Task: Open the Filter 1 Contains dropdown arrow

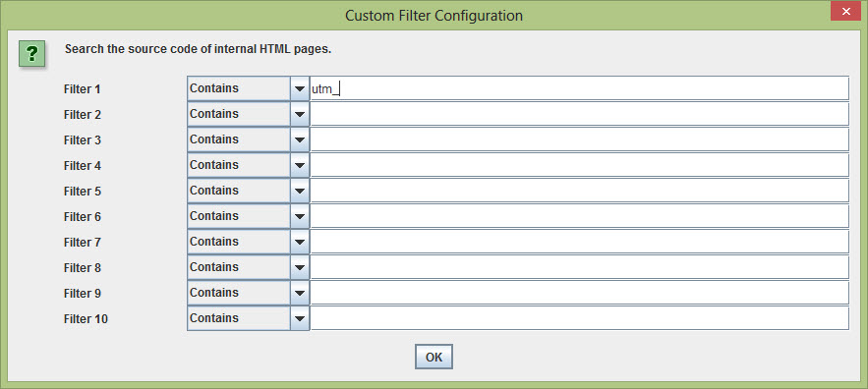Action: pyautogui.click(x=300, y=88)
